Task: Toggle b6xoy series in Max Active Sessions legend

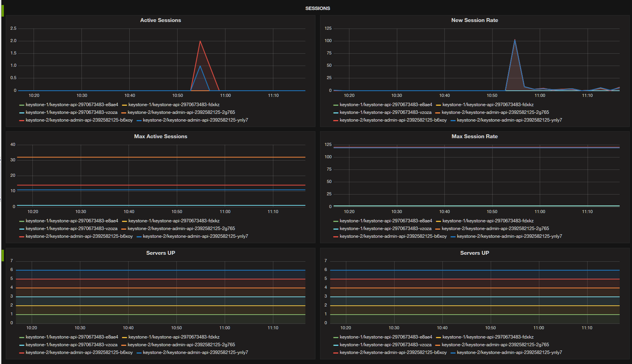Action: pyautogui.click(x=79, y=236)
